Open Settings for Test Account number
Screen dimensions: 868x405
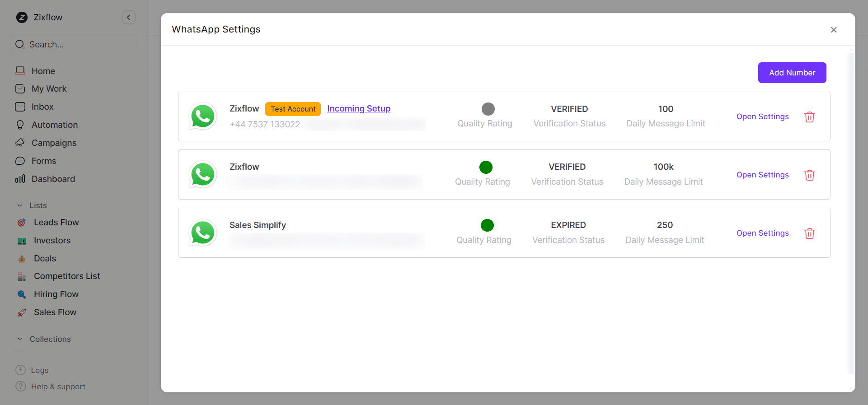tap(762, 116)
